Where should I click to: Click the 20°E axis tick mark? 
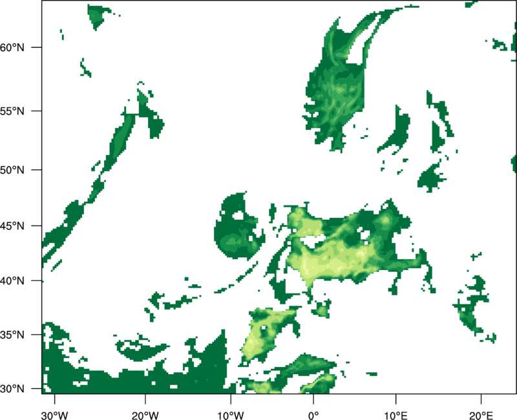coord(481,399)
